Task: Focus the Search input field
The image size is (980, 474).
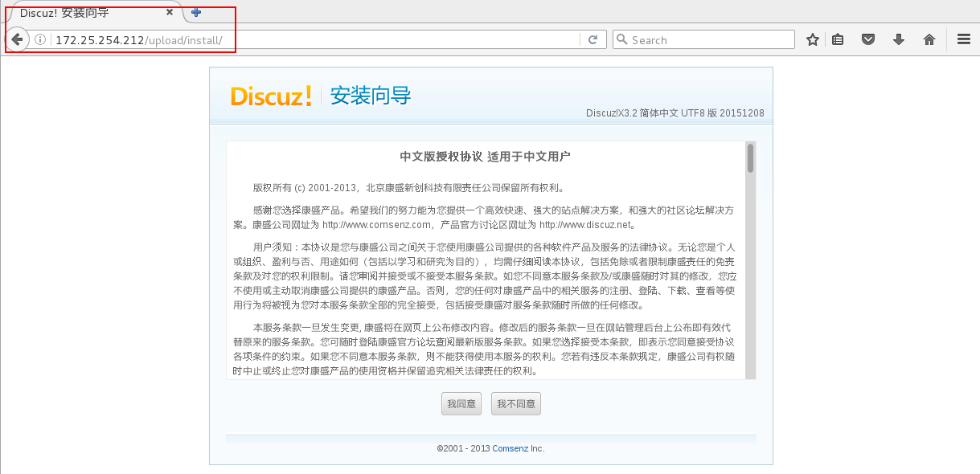Action: [703, 39]
